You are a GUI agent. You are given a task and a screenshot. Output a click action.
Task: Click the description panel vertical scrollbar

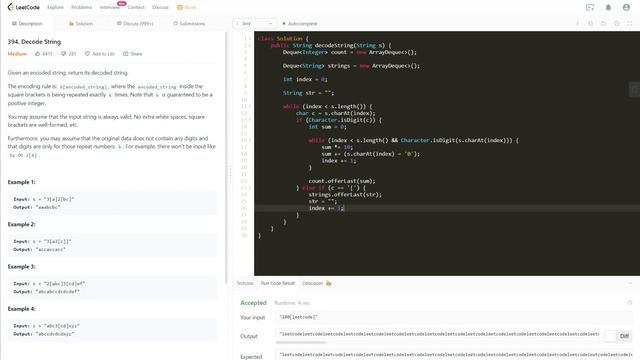tap(226, 159)
